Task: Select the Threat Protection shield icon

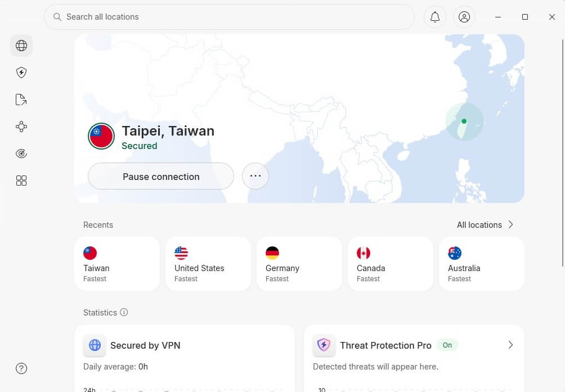Action: [21, 72]
